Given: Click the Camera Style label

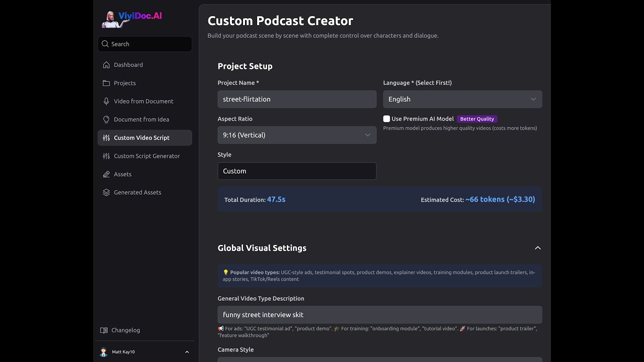Looking at the screenshot, I should (235, 349).
